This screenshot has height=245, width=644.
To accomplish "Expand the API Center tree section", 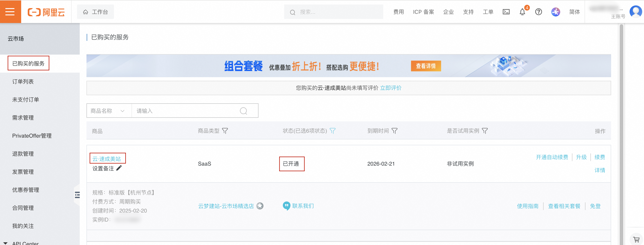I will tap(5, 243).
